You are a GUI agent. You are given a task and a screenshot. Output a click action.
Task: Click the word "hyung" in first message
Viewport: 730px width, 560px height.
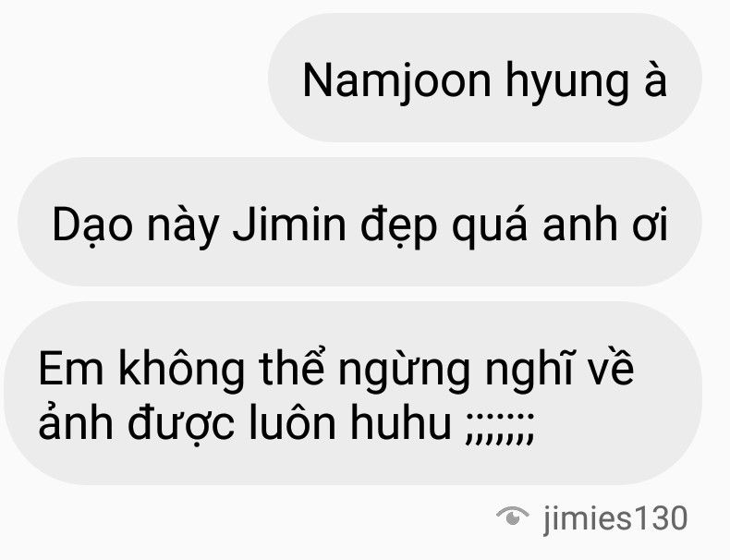tap(567, 83)
